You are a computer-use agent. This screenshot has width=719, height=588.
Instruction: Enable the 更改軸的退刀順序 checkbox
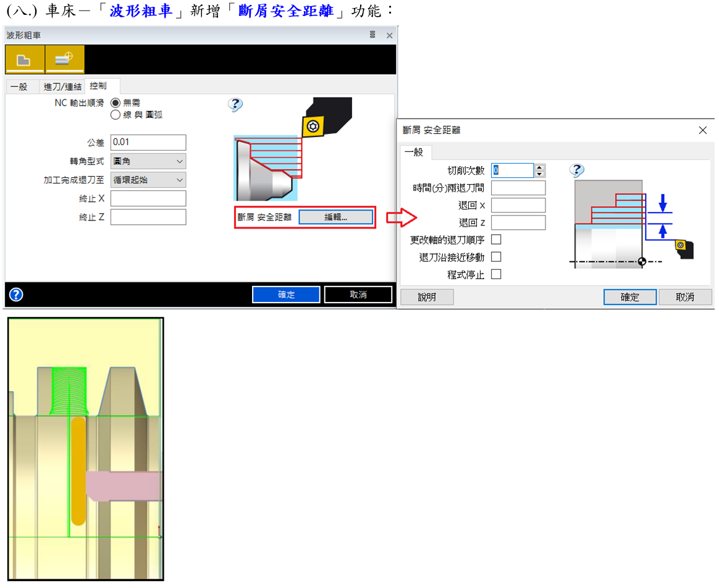point(496,240)
